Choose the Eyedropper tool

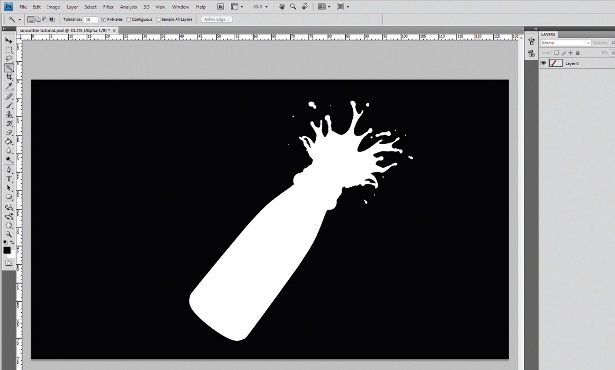click(x=9, y=86)
